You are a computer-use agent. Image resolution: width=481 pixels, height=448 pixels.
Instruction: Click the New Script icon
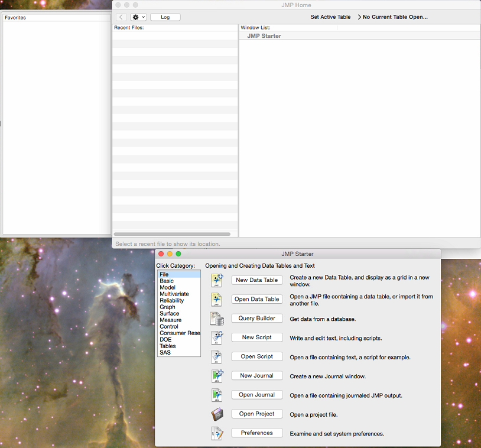(217, 337)
